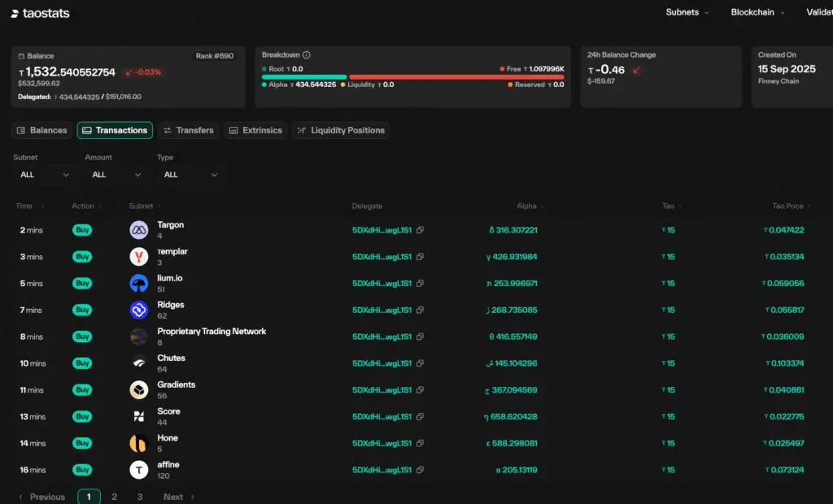
Task: Copy delegate address in affine row
Action: (420, 470)
